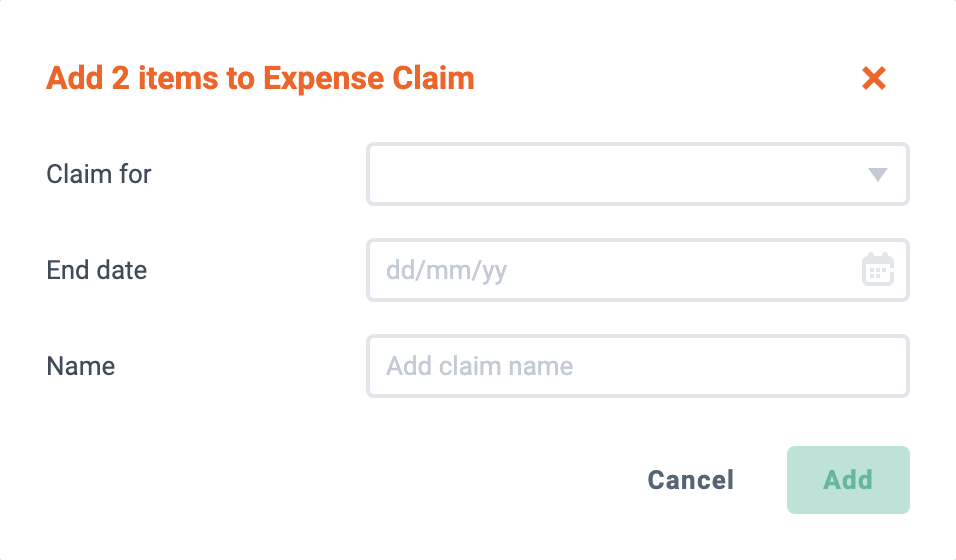The width and height of the screenshot is (956, 560).
Task: Focus the End date input field
Action: pyautogui.click(x=638, y=270)
